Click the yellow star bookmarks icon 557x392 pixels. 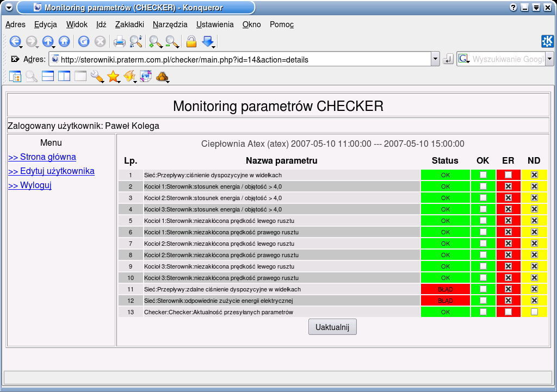[113, 76]
